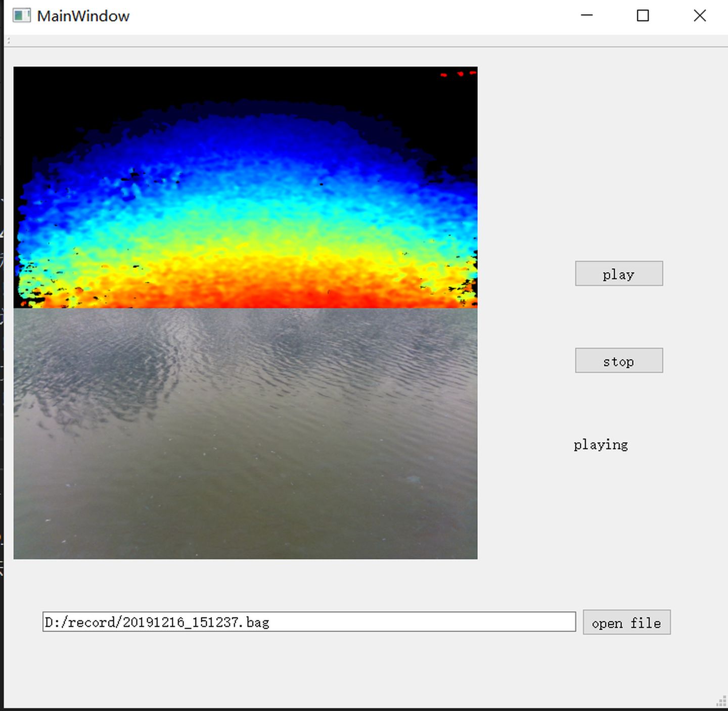Select the colorized depth map image
This screenshot has height=711, width=728.
[x=245, y=187]
